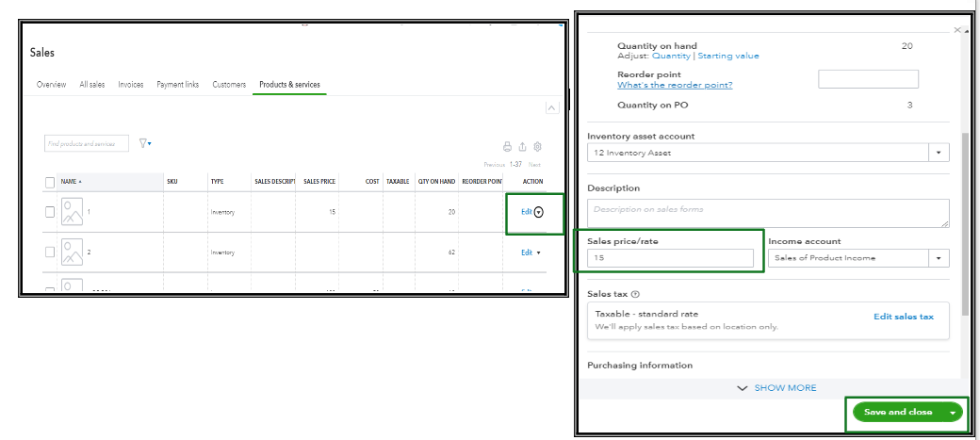Go to the Previous page of products
The image size is (980, 440).
[495, 165]
